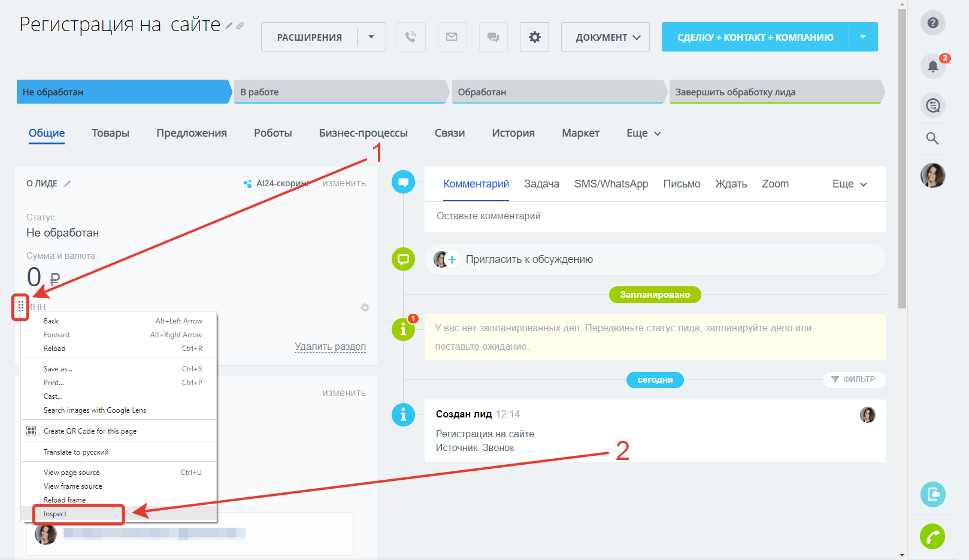Click the drag handle next to ИНН
This screenshot has width=969, height=560.
[21, 307]
